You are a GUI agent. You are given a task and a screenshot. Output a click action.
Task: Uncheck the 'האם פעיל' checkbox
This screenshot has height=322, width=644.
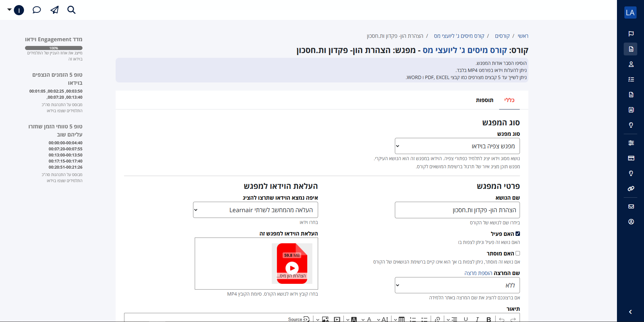[x=518, y=234]
